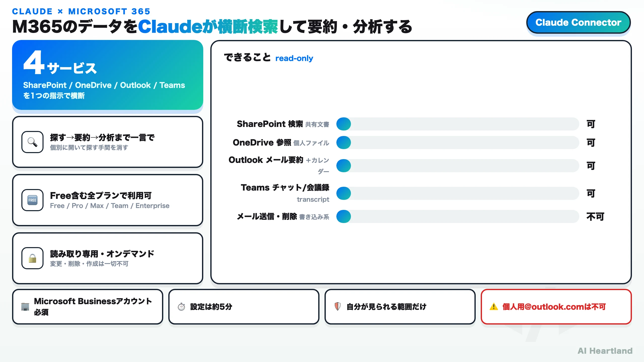Viewport: 644px width, 362px height.
Task: Click the FREE badge icon
Action: click(32, 200)
